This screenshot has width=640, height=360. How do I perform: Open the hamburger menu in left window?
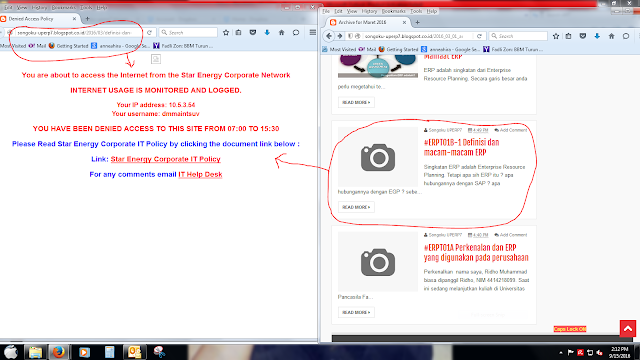(x=312, y=33)
